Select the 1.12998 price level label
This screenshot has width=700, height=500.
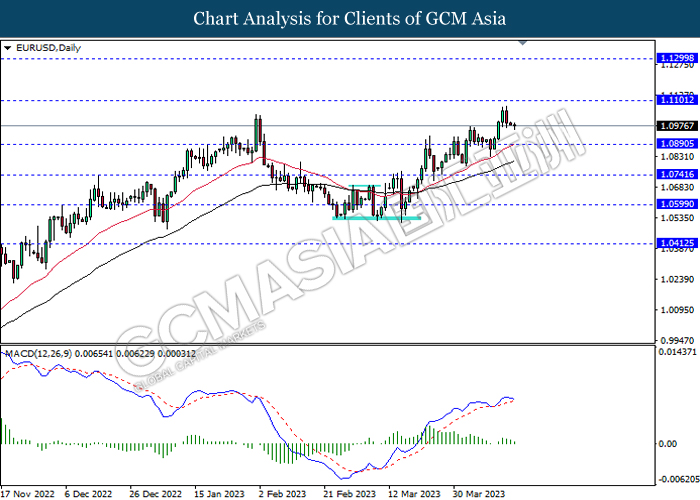pos(677,58)
